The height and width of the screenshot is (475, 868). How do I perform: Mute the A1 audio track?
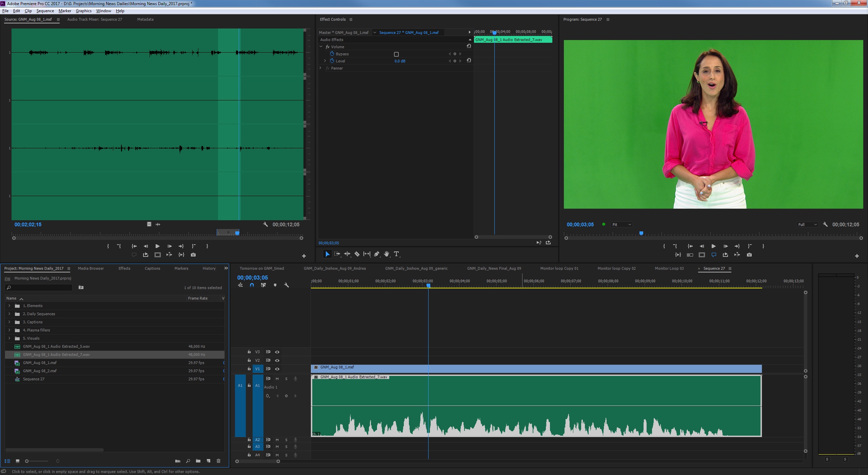277,379
